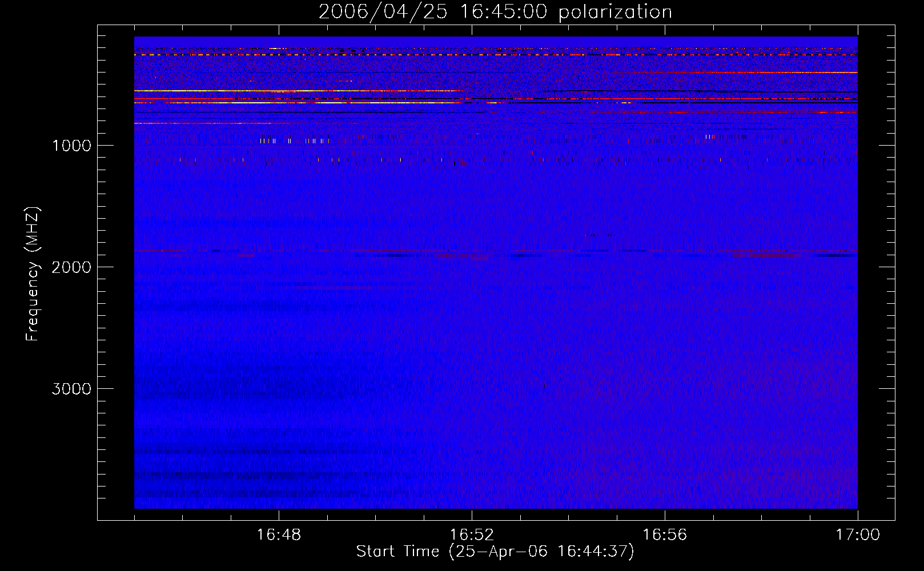This screenshot has width=924, height=571.
Task: Click the 16:48 time tick label
Action: click(279, 535)
